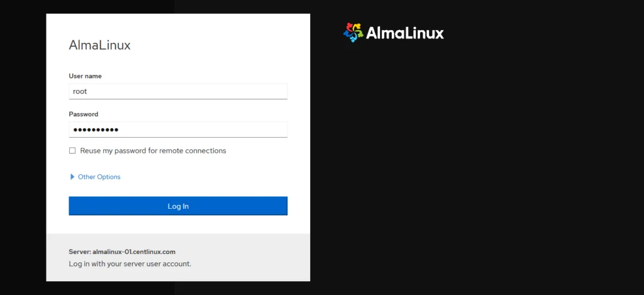The height and width of the screenshot is (295, 644).
Task: Click server name almalinux-01.centlinux.com text
Action: [x=134, y=252]
